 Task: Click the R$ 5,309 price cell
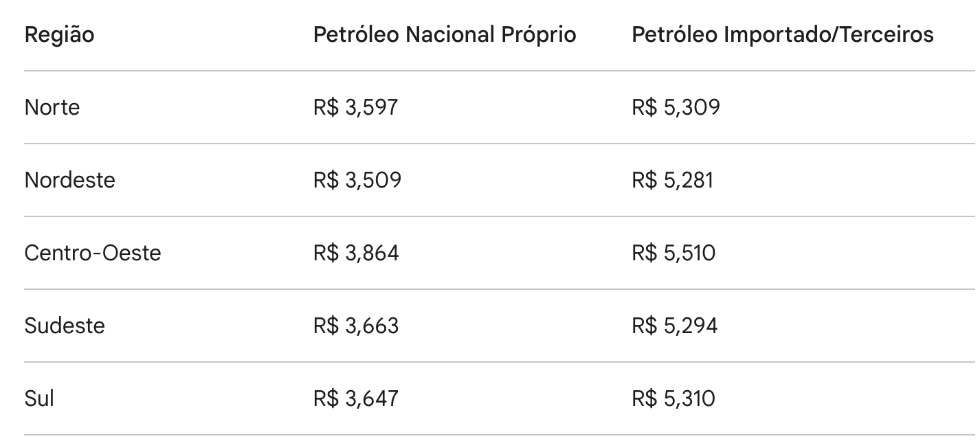(x=676, y=107)
